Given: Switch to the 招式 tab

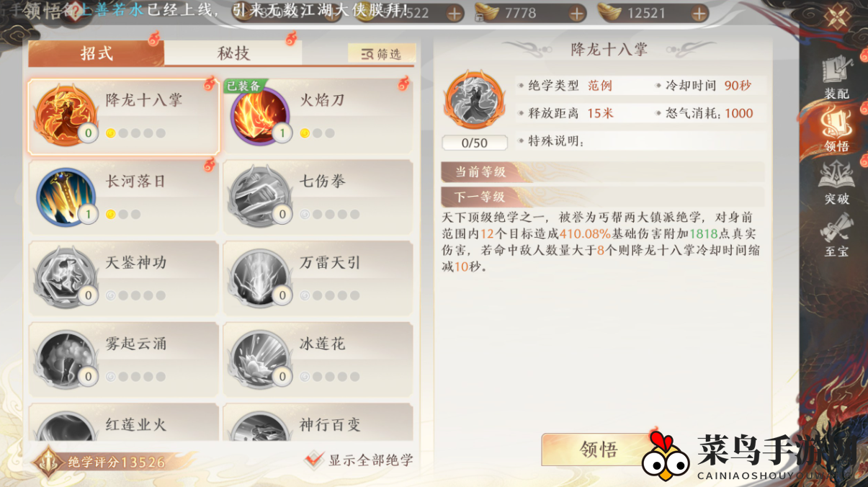Looking at the screenshot, I should point(97,53).
